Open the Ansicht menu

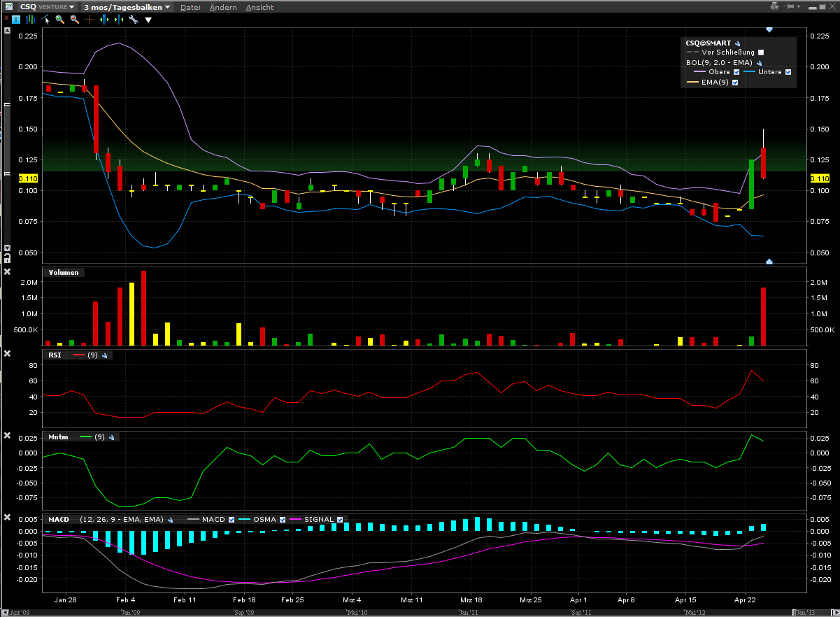coord(259,7)
